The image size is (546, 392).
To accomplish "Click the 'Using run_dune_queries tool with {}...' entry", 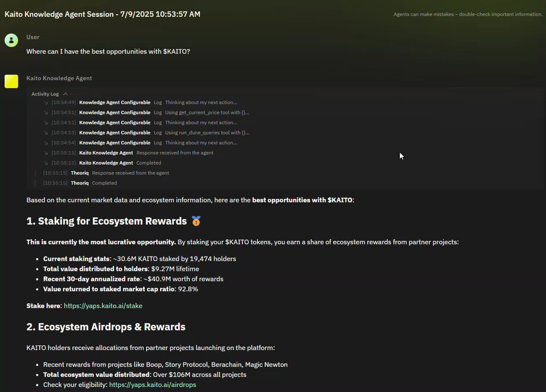I will [207, 133].
